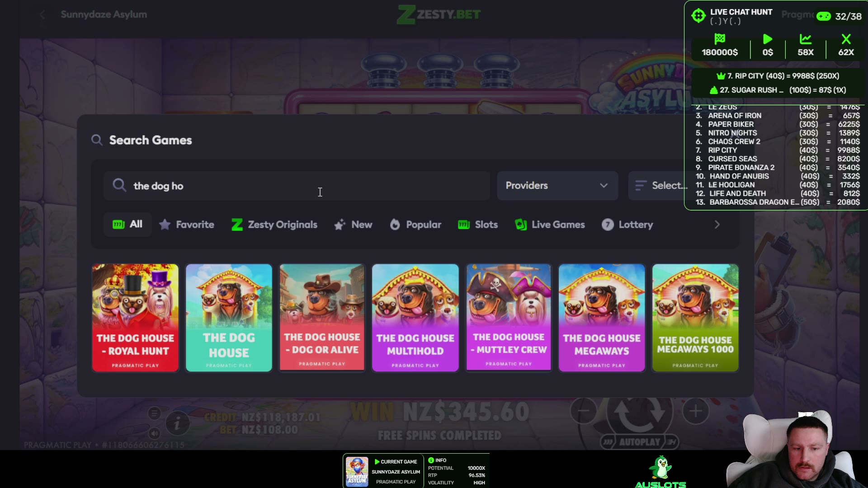The image size is (868, 488).
Task: Click the Live Games cards icon
Action: point(521,225)
